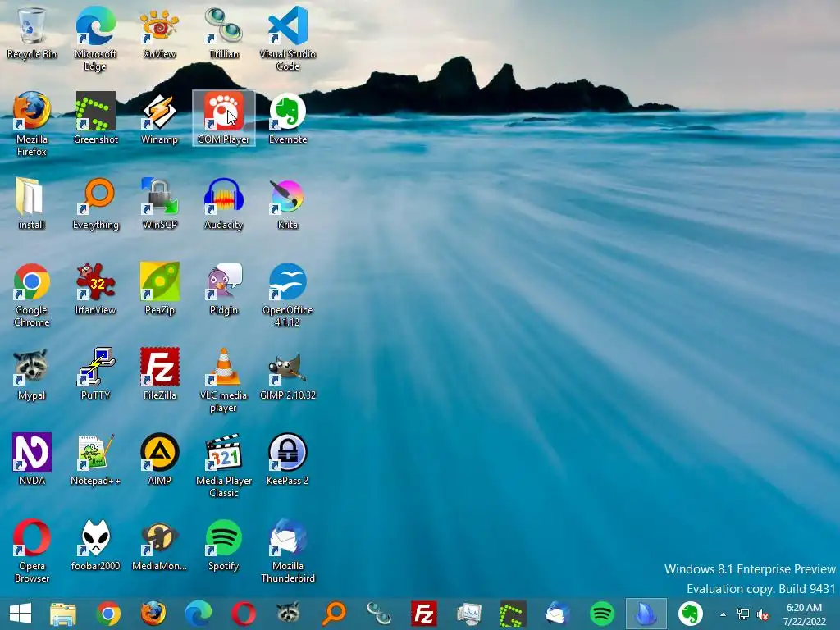This screenshot has width=840, height=630.
Task: Select the MediaMonkey desktop shortcut
Action: point(160,545)
